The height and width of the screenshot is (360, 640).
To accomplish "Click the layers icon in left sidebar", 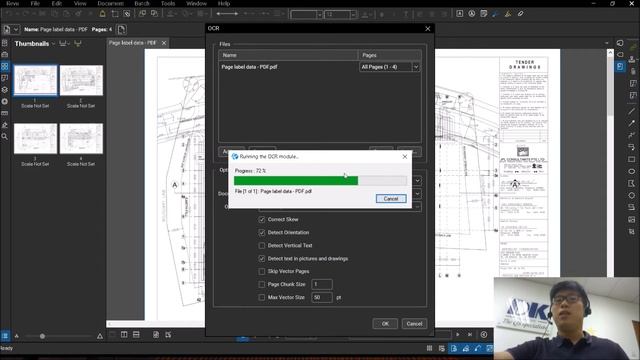I will [x=4, y=90].
